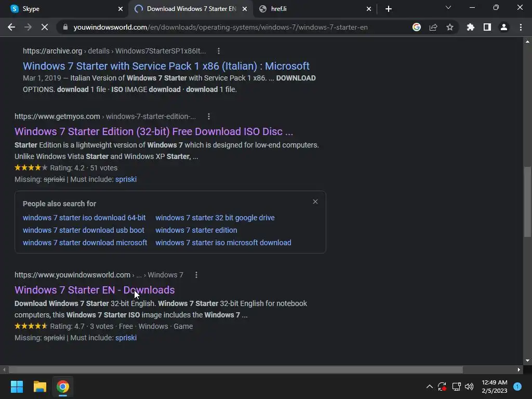The image size is (532, 399).
Task: Close the People also search for box
Action: (315, 202)
